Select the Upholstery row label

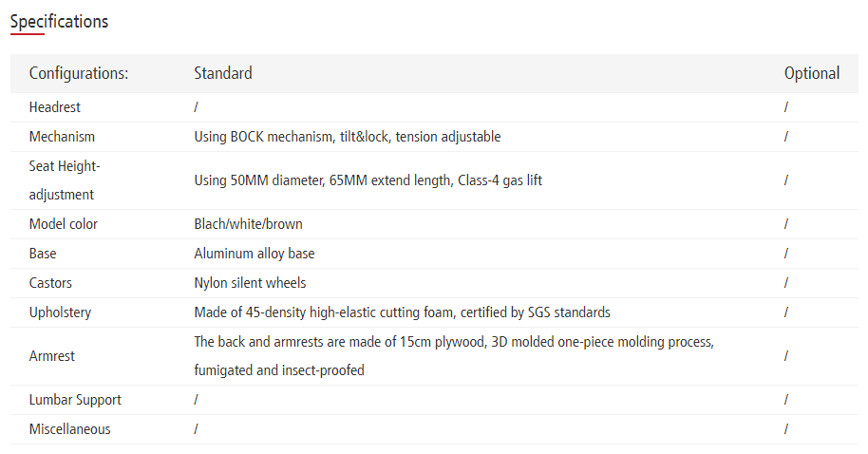point(60,312)
